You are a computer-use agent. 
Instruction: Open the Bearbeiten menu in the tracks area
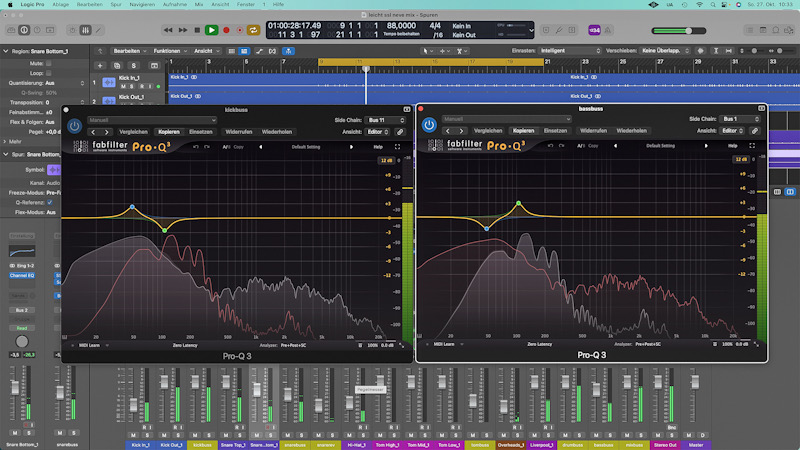(x=130, y=51)
